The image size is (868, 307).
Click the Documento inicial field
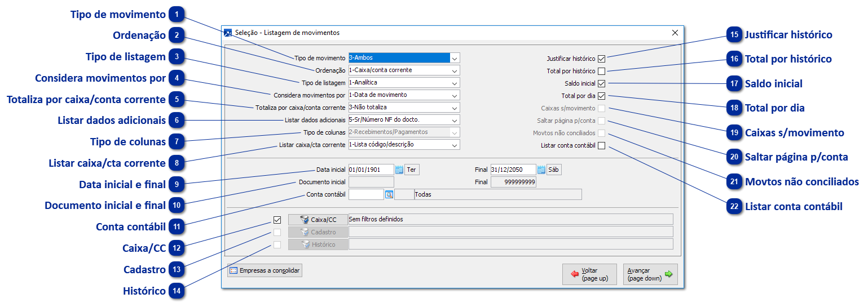click(371, 182)
